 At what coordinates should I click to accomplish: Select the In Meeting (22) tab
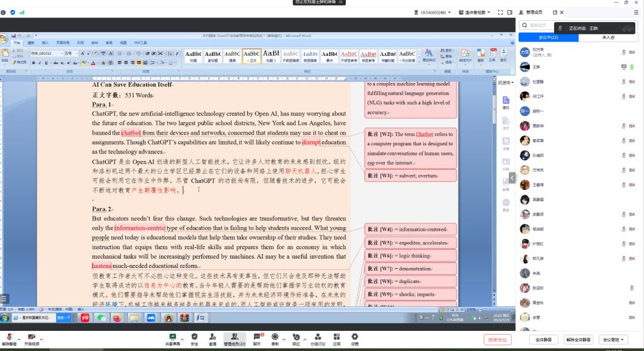pos(547,38)
